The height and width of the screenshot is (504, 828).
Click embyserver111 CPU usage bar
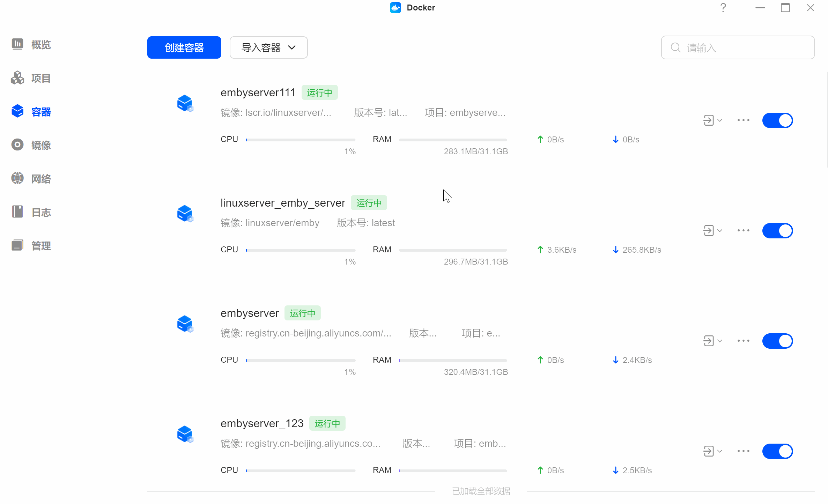tap(301, 140)
